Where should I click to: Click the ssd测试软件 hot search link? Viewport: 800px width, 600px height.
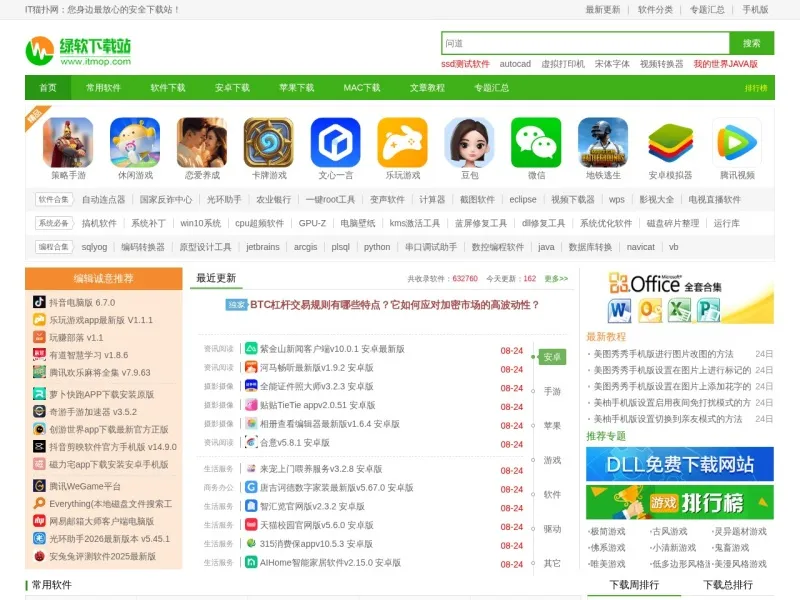[x=465, y=64]
